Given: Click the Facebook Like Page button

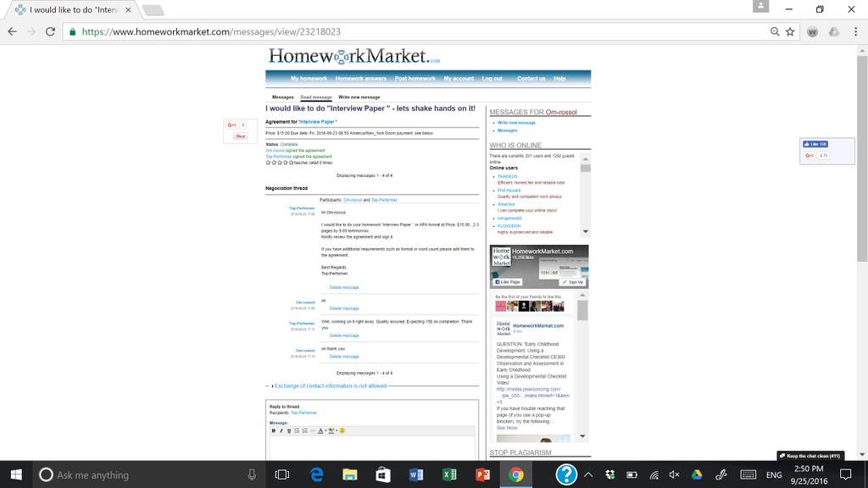Looking at the screenshot, I should point(508,281).
